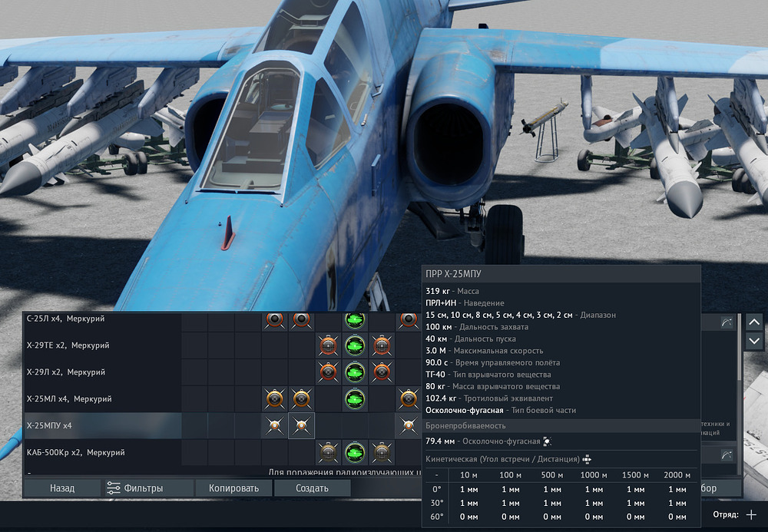Create new preset with Создать button
The width and height of the screenshot is (768, 532).
pyautogui.click(x=312, y=488)
